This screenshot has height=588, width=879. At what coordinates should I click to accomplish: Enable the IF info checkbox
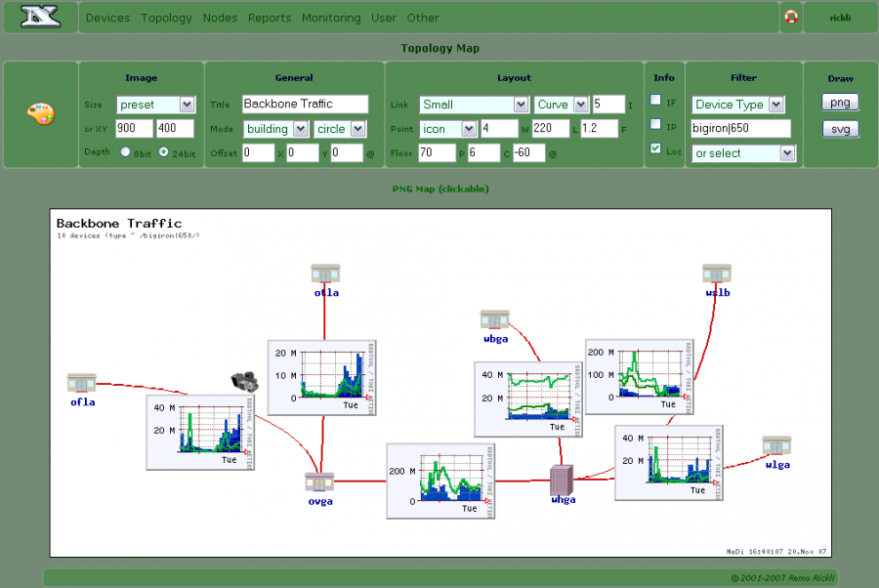656,101
